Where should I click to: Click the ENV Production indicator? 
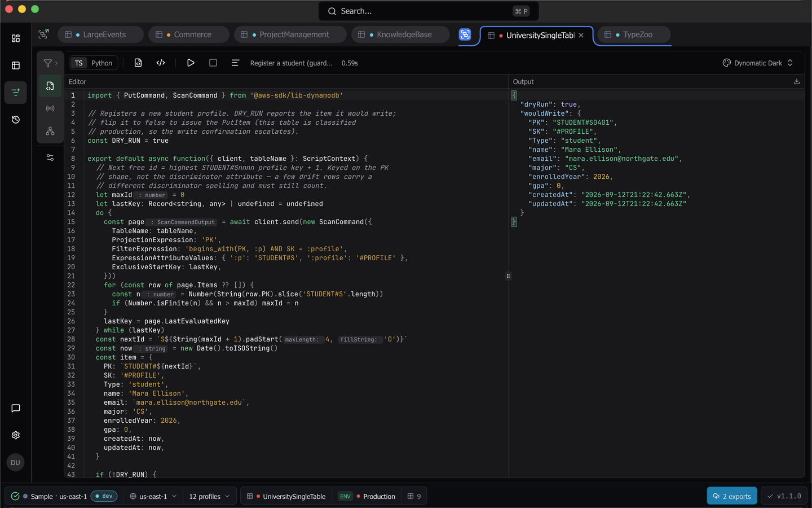click(367, 496)
